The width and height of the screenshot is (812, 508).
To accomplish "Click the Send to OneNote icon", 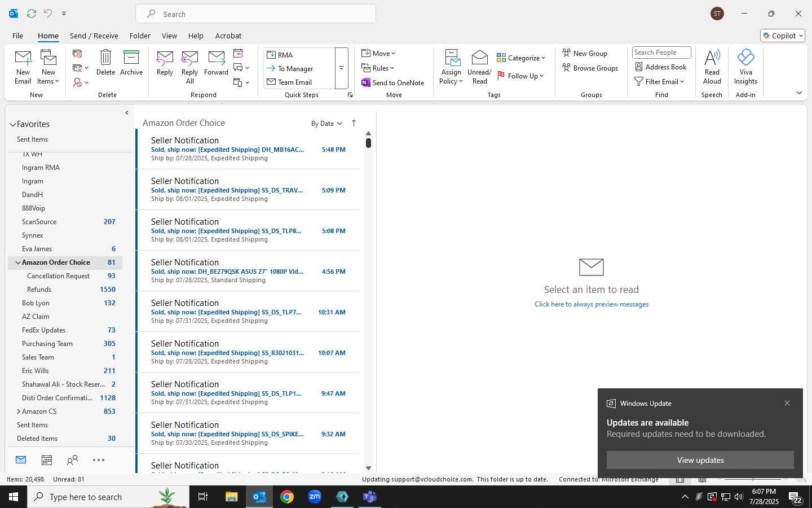I will tap(393, 82).
